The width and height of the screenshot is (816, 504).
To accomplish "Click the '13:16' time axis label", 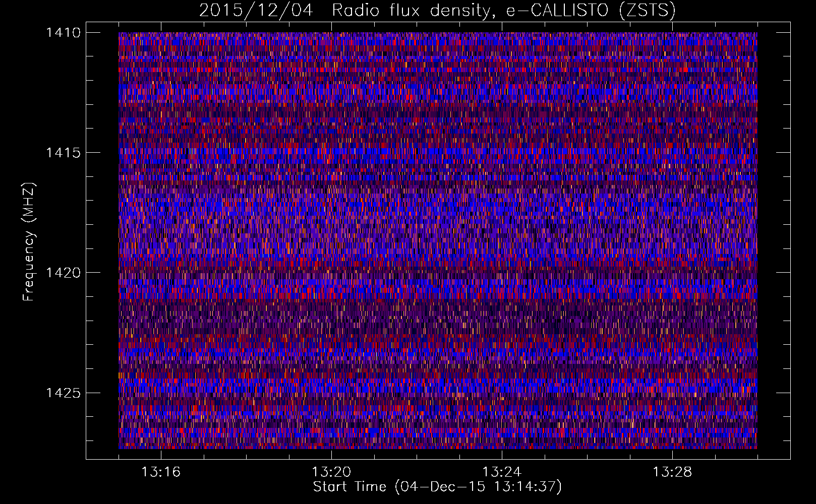I will pyautogui.click(x=161, y=472).
